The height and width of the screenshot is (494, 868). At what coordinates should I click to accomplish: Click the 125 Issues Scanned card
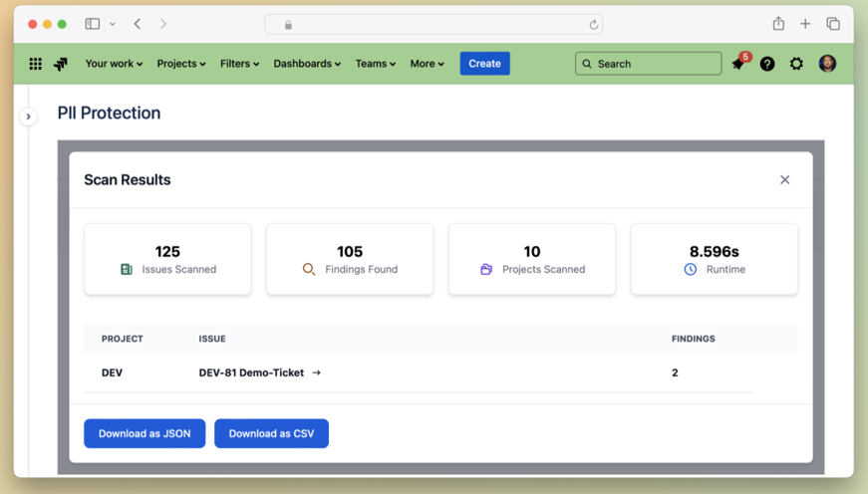[x=167, y=259]
